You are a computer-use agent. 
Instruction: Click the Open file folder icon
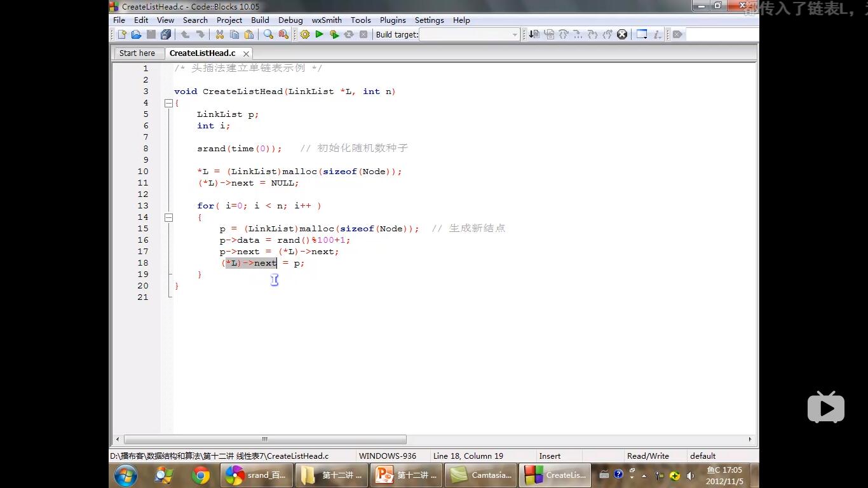(x=136, y=34)
